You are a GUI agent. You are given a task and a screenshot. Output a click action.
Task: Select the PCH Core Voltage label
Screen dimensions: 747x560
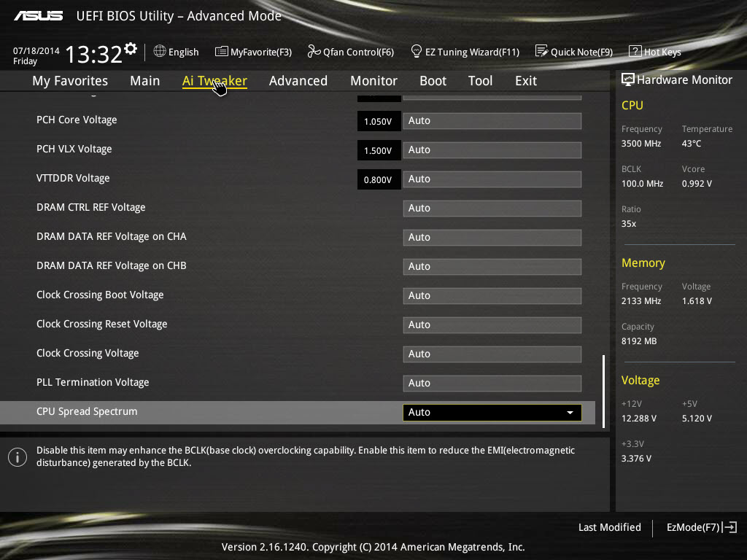coord(77,120)
